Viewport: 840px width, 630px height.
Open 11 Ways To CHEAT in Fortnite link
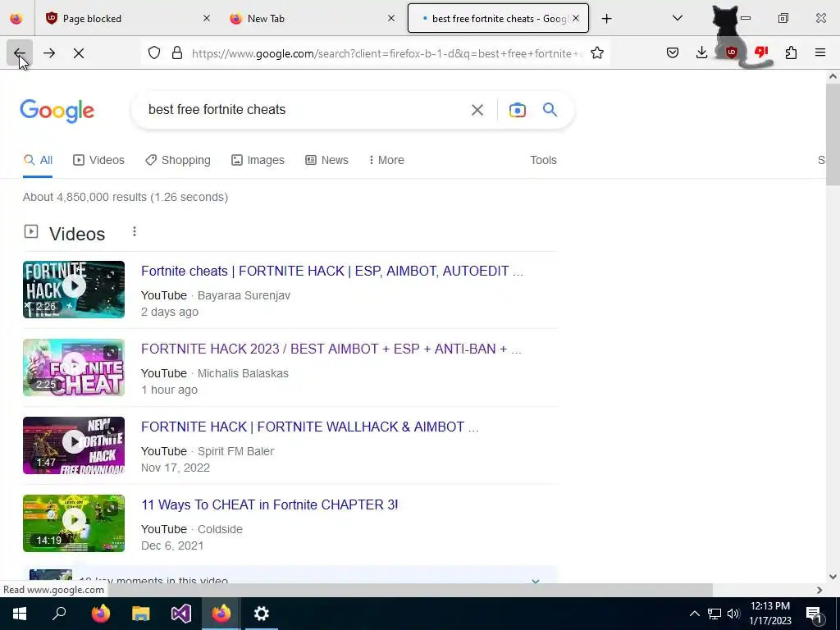tap(269, 505)
